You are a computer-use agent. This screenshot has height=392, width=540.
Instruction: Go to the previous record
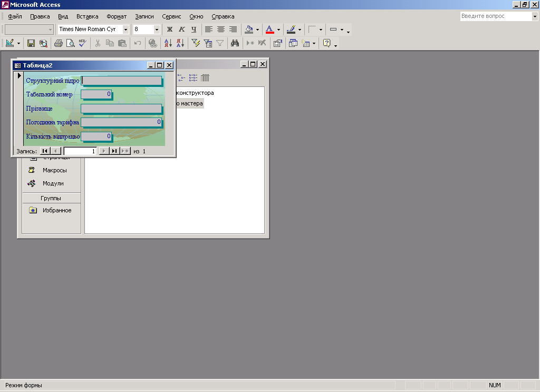click(55, 151)
